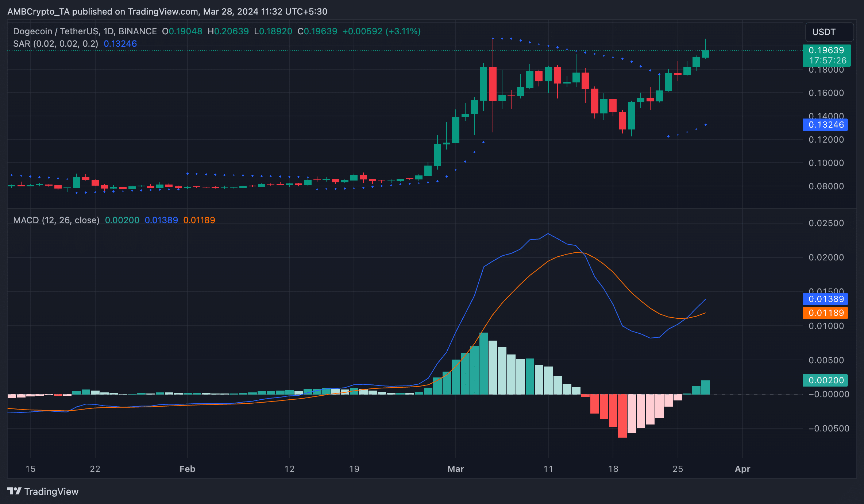
Task: Click the 0.02000 MACD scale label
Action: point(826,257)
